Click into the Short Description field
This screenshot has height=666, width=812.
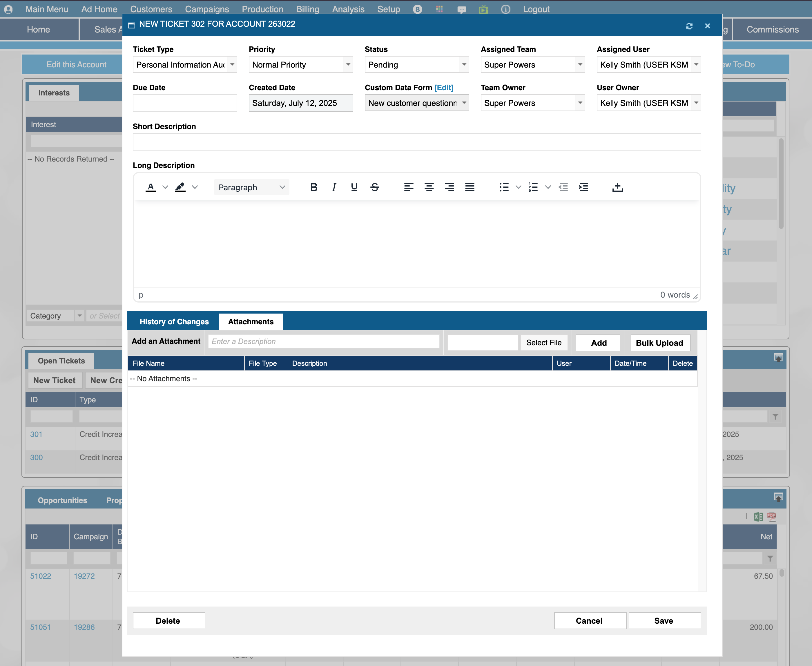tap(416, 142)
